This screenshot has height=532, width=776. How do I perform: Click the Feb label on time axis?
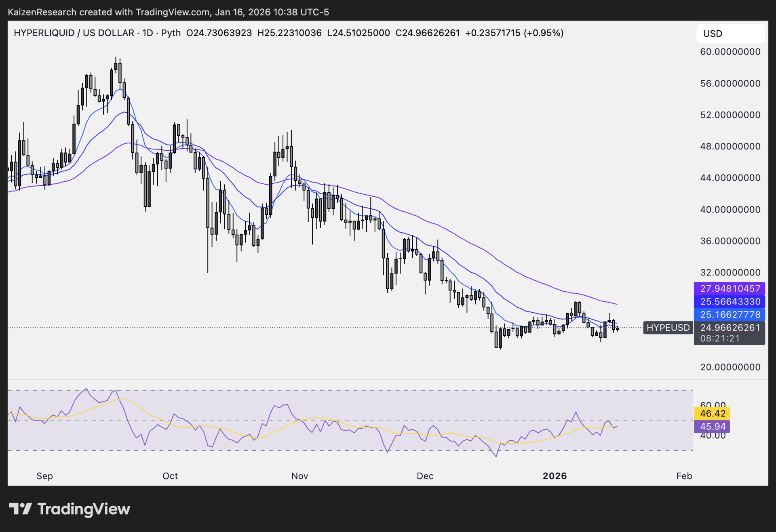click(x=684, y=476)
